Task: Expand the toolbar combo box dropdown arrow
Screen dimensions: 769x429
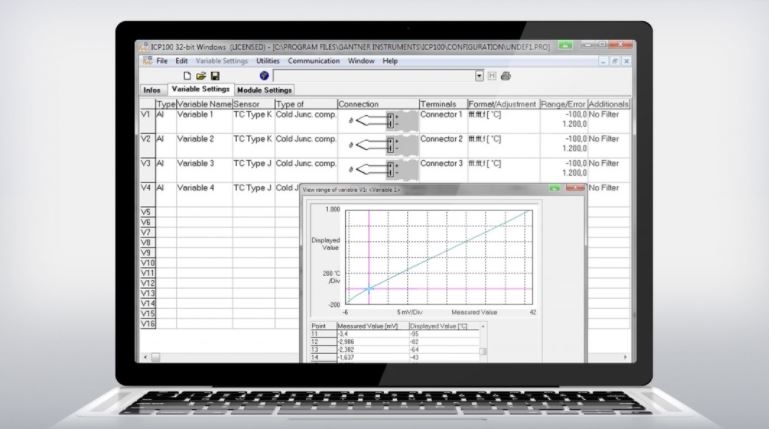Action: (479, 76)
